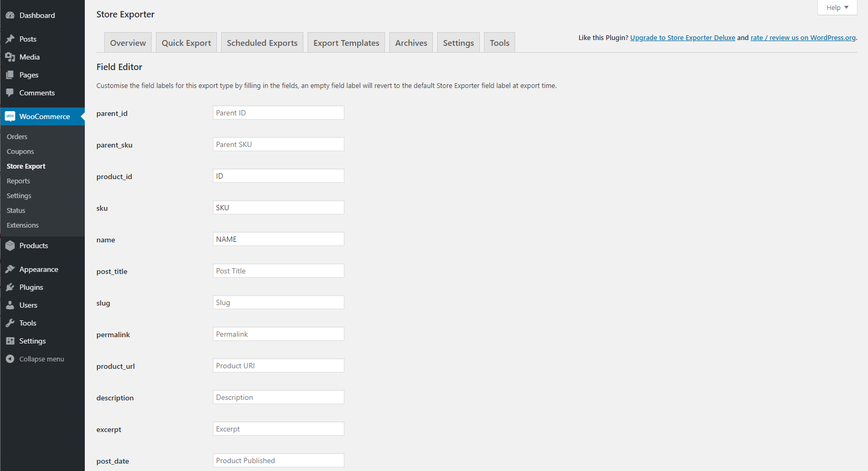Go to the Export Templates tab
The width and height of the screenshot is (868, 471).
click(x=346, y=43)
